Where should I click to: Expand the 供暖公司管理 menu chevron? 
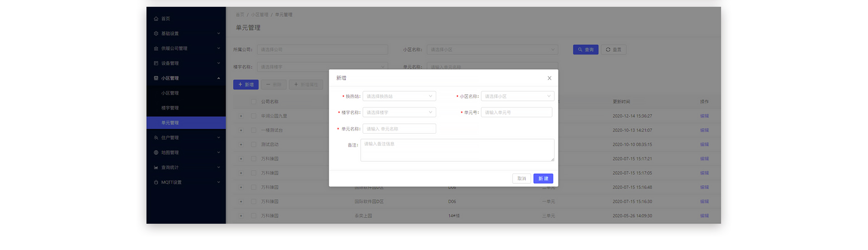click(x=218, y=48)
